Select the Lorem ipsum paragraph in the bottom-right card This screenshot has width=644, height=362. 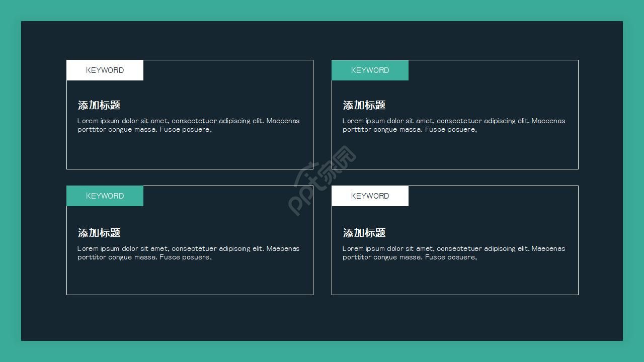[454, 253]
